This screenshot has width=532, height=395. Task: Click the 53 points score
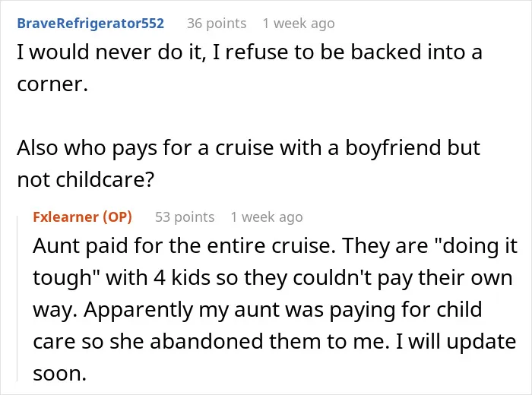point(185,217)
